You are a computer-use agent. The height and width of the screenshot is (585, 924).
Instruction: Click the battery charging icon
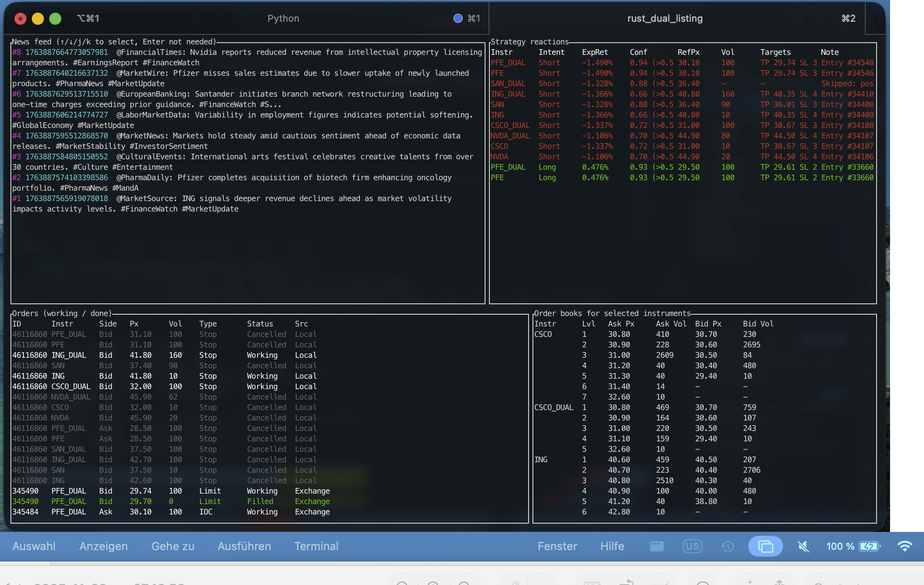(869, 546)
